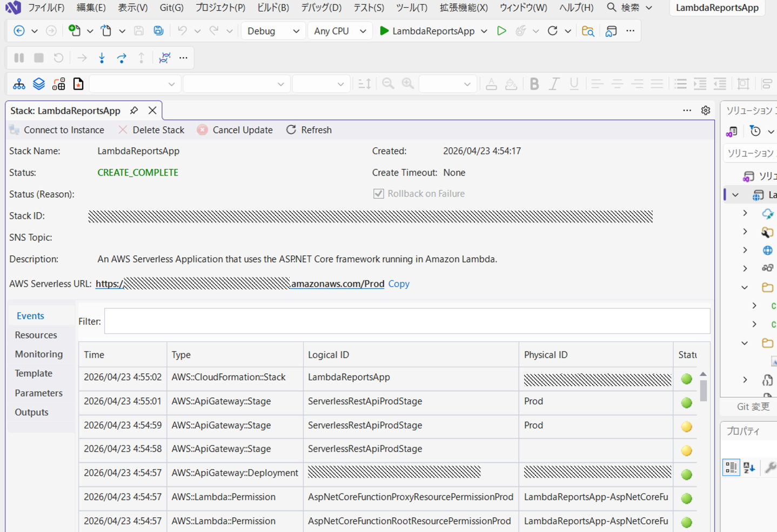Click the document with orange star icon
Viewport: 777px width, 532px height.
[x=78, y=84]
